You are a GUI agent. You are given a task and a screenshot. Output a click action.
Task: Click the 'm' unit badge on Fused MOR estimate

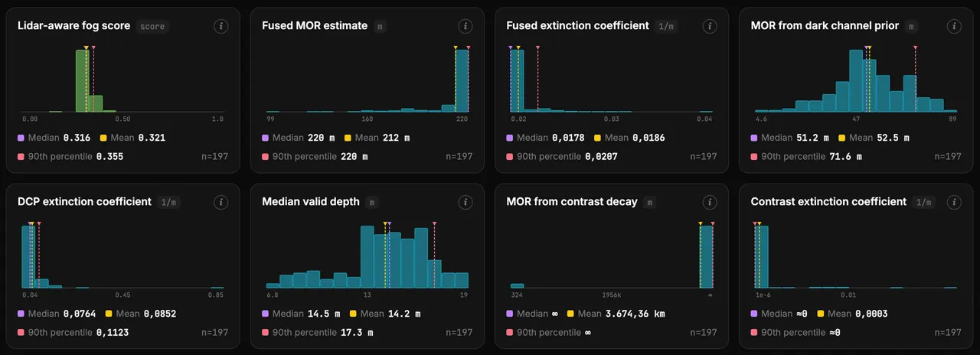pyautogui.click(x=379, y=26)
